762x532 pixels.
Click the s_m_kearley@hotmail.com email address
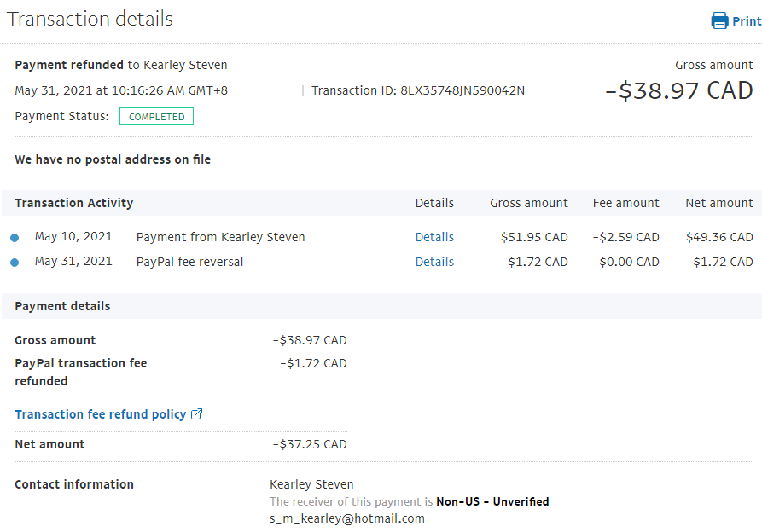(x=347, y=518)
